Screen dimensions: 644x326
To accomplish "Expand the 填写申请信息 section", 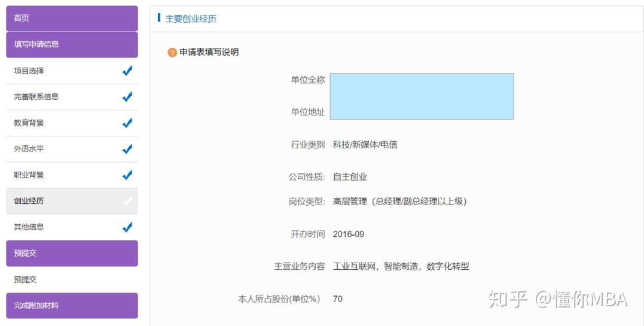I will [72, 44].
